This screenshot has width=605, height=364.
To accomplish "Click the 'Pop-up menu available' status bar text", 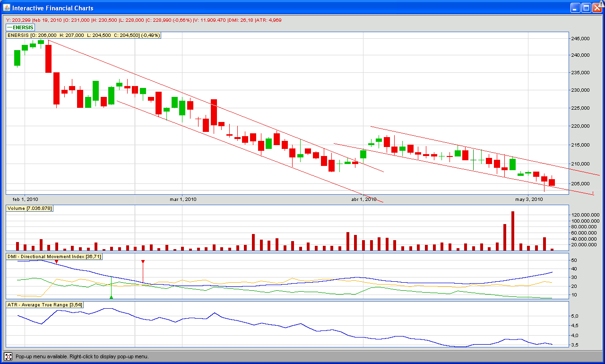I will pyautogui.click(x=82, y=356).
